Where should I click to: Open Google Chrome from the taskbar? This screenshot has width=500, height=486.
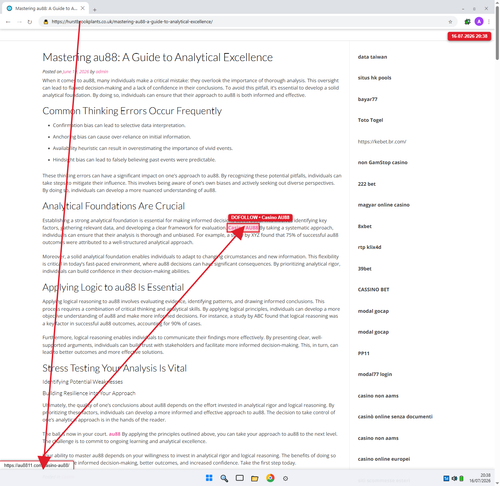pos(270,478)
